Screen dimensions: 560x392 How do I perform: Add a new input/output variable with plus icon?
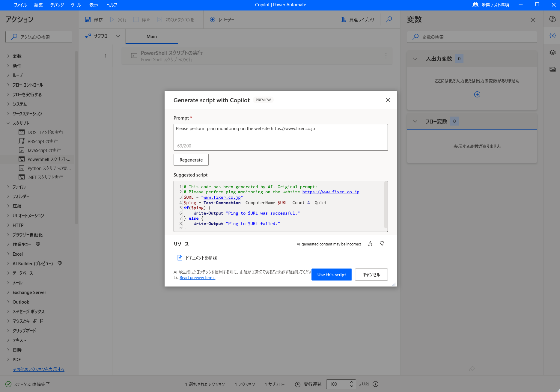pyautogui.click(x=477, y=94)
